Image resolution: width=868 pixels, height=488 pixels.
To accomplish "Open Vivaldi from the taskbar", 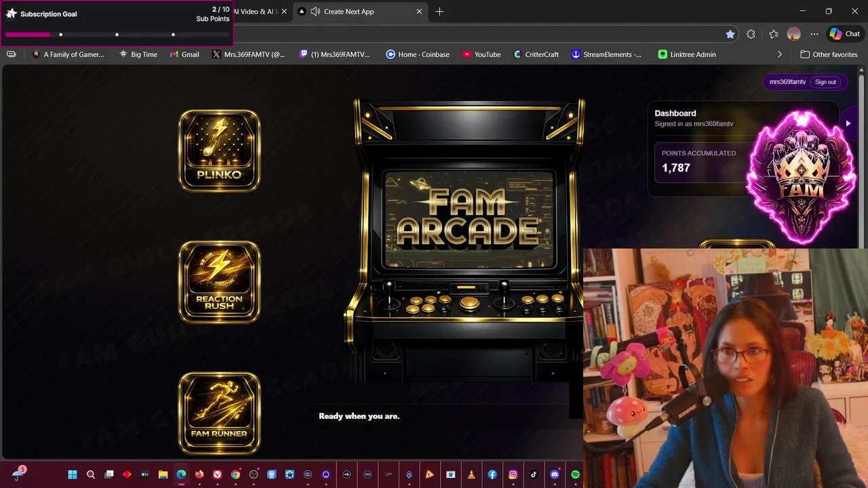I will [217, 474].
